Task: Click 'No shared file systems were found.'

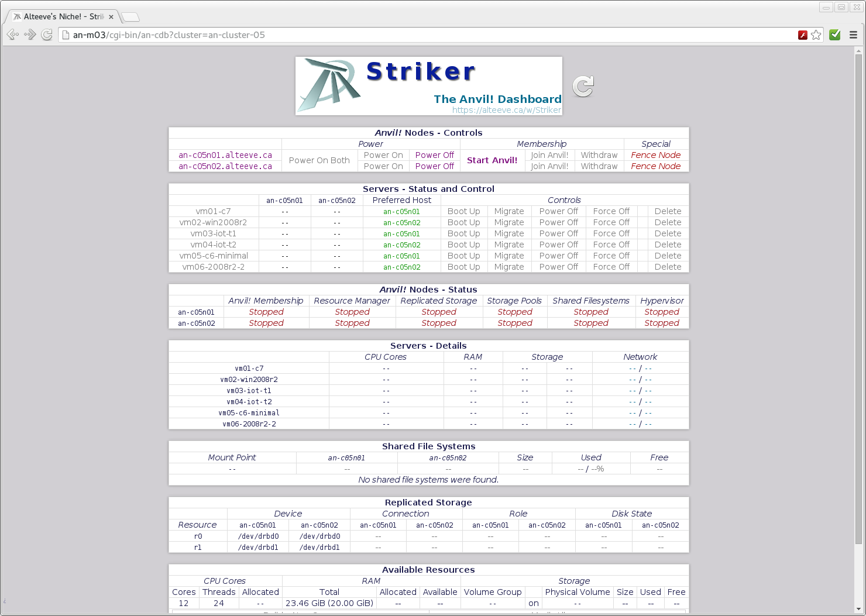Action: click(x=428, y=480)
